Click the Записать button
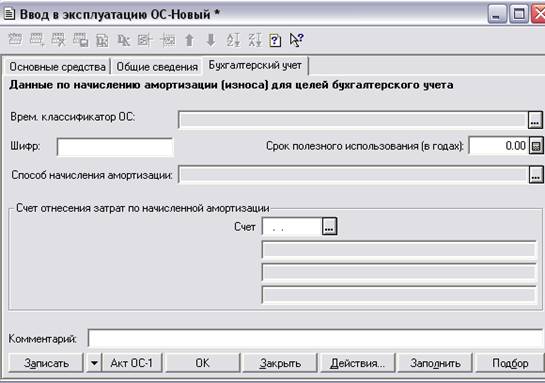This screenshot has height=383, width=545. point(46,363)
